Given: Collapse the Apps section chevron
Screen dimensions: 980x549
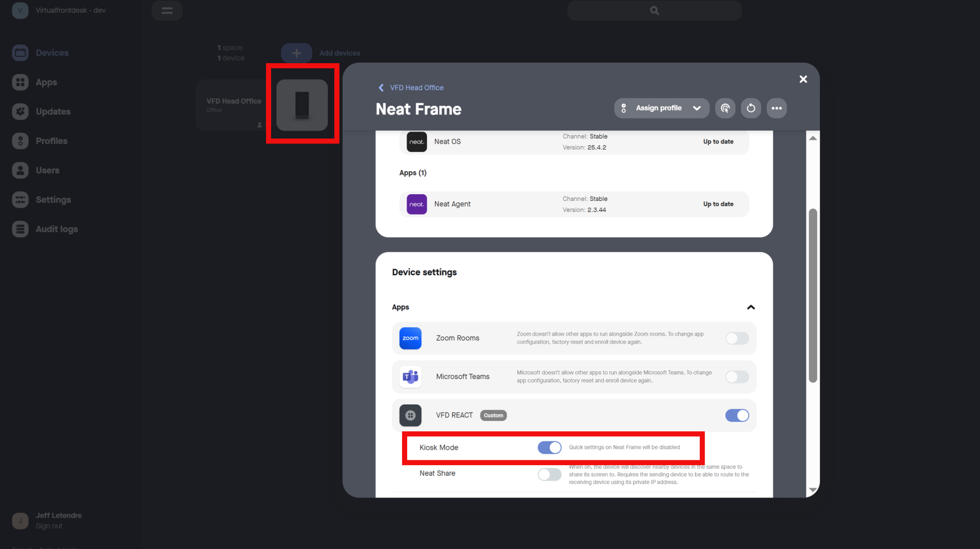Looking at the screenshot, I should pyautogui.click(x=751, y=307).
